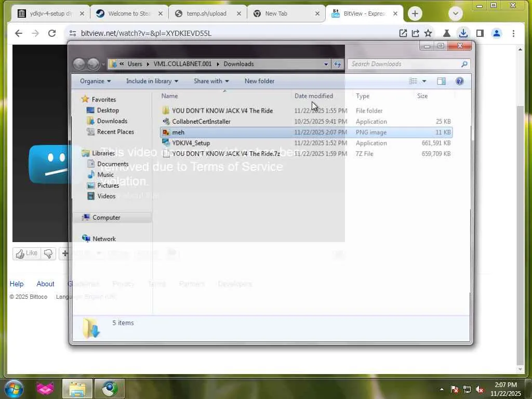Image resolution: width=532 pixels, height=399 pixels.
Task: Click the Action Center flag tray icon
Action: 454,390
